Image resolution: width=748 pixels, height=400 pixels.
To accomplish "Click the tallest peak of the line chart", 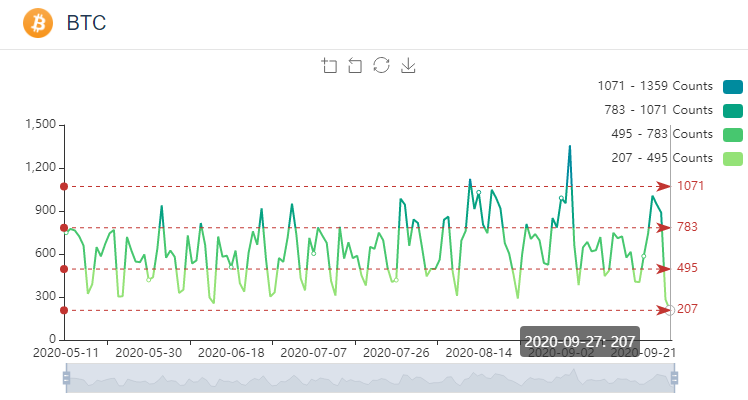I will [x=570, y=147].
